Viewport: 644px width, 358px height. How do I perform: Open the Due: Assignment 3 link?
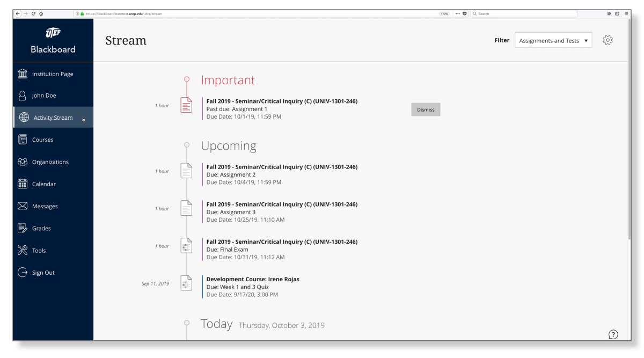231,212
